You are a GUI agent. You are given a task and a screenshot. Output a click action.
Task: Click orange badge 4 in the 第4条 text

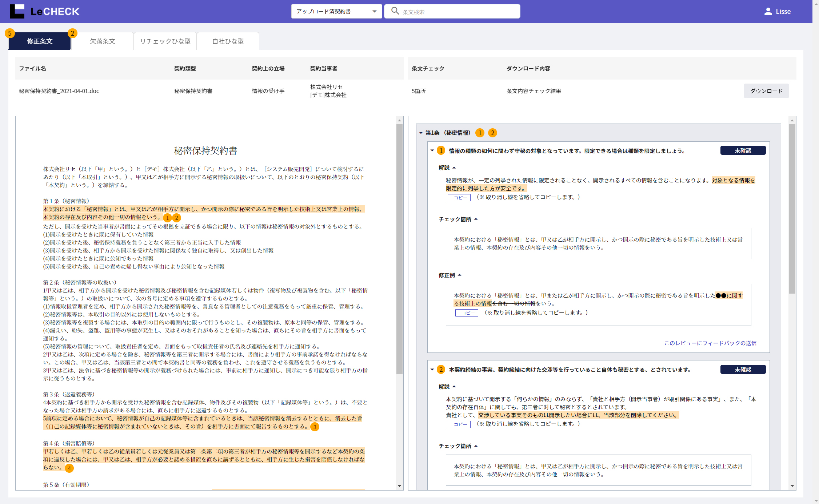69,468
